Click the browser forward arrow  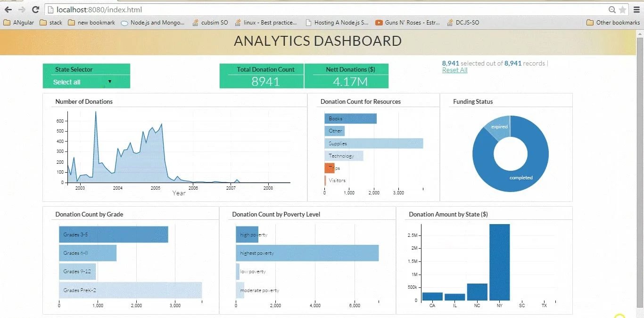22,9
